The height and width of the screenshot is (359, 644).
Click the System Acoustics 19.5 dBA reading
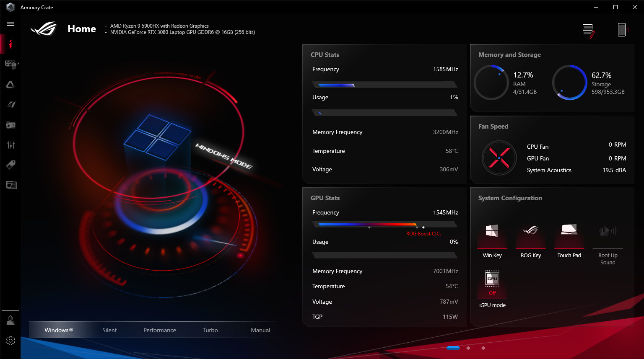click(x=614, y=170)
